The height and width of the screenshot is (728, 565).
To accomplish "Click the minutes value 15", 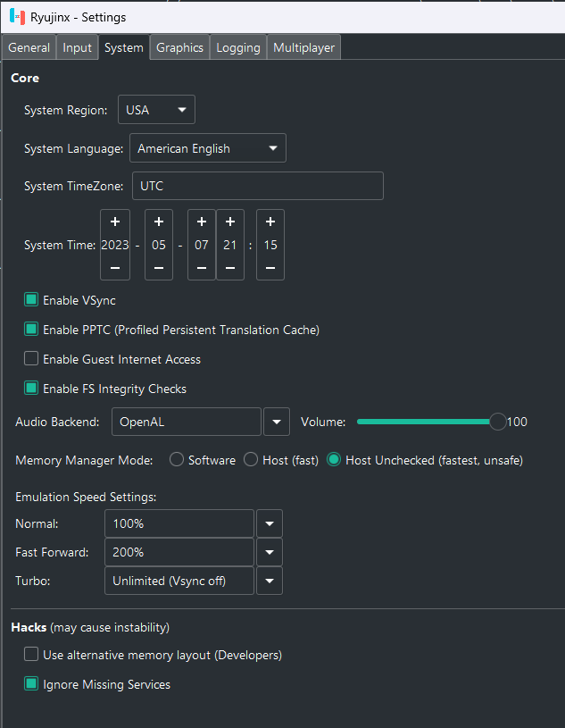I will [270, 245].
